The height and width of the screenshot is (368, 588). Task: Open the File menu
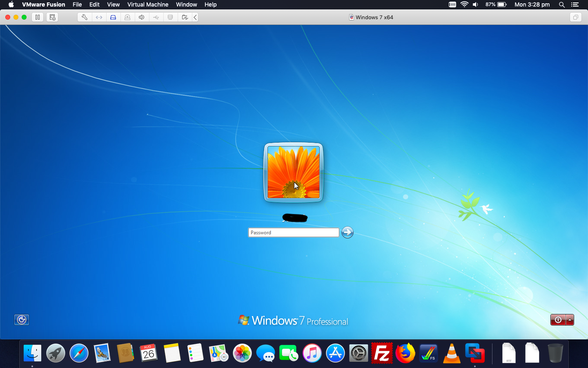pos(77,4)
